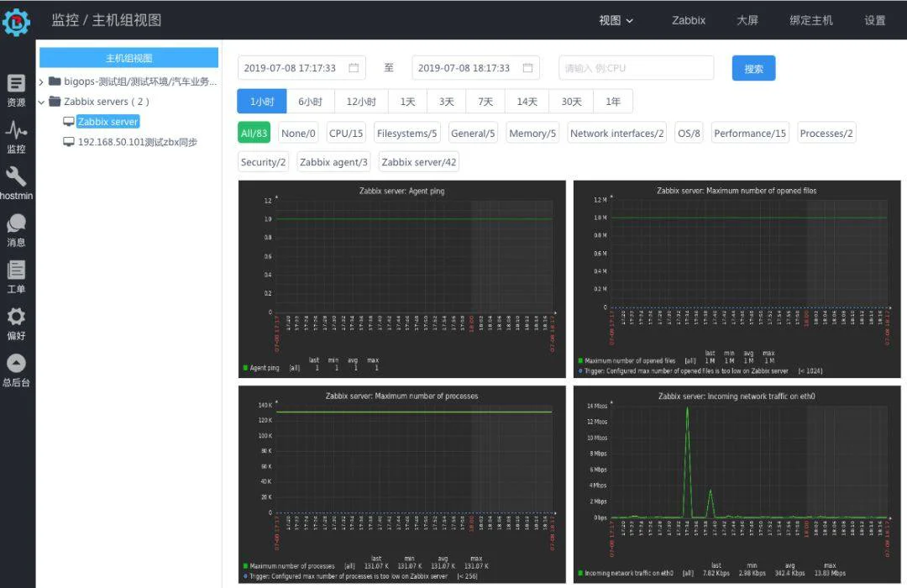This screenshot has height=588, width=907.
Task: Collapse the Zabbix servers tree node arrow
Action: tap(41, 102)
